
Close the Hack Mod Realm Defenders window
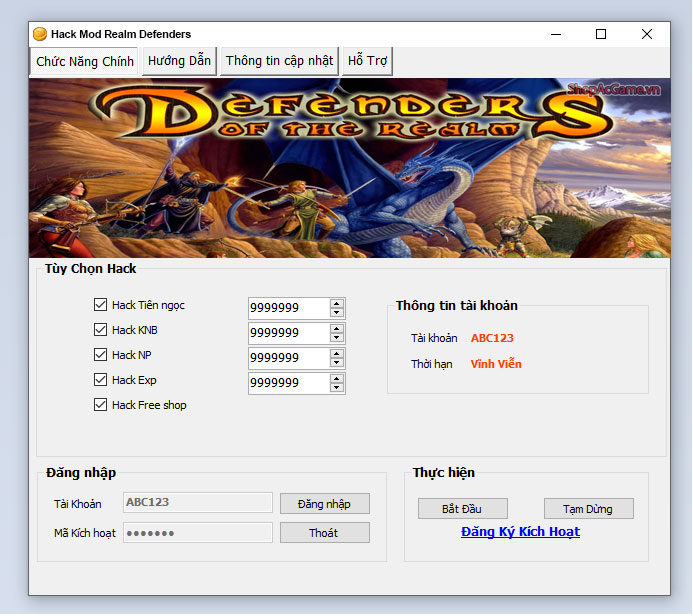647,34
